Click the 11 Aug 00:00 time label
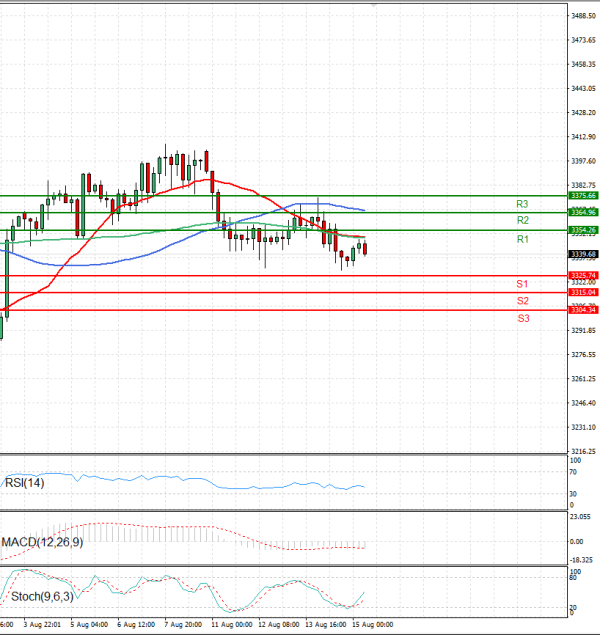600x635 pixels. tap(232, 624)
